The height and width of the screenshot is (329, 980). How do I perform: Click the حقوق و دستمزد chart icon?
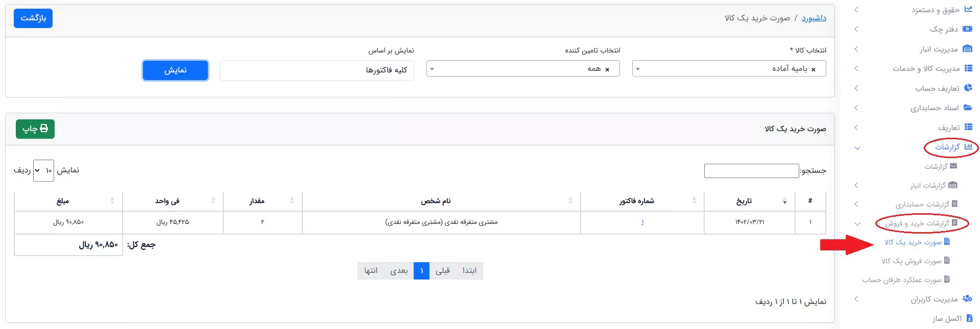pos(968,10)
